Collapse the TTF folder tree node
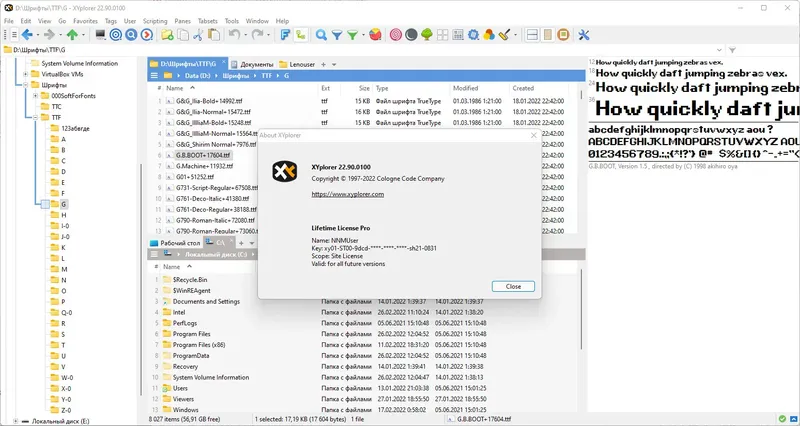 pos(35,117)
